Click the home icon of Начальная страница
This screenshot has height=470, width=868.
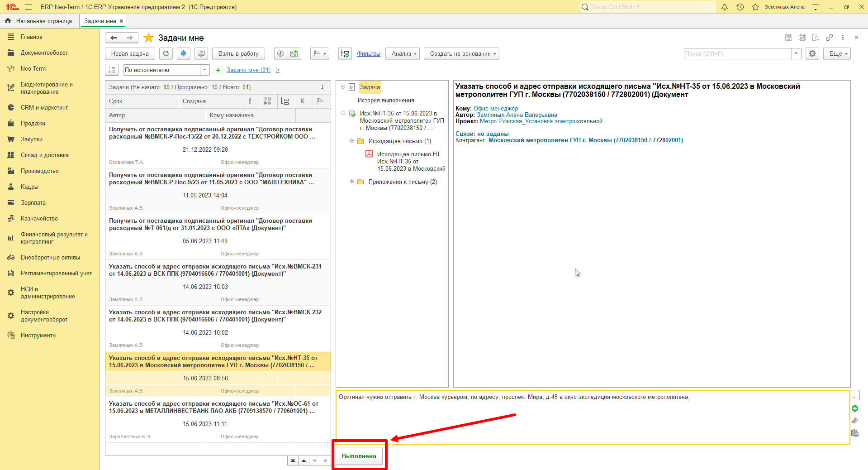pyautogui.click(x=8, y=21)
